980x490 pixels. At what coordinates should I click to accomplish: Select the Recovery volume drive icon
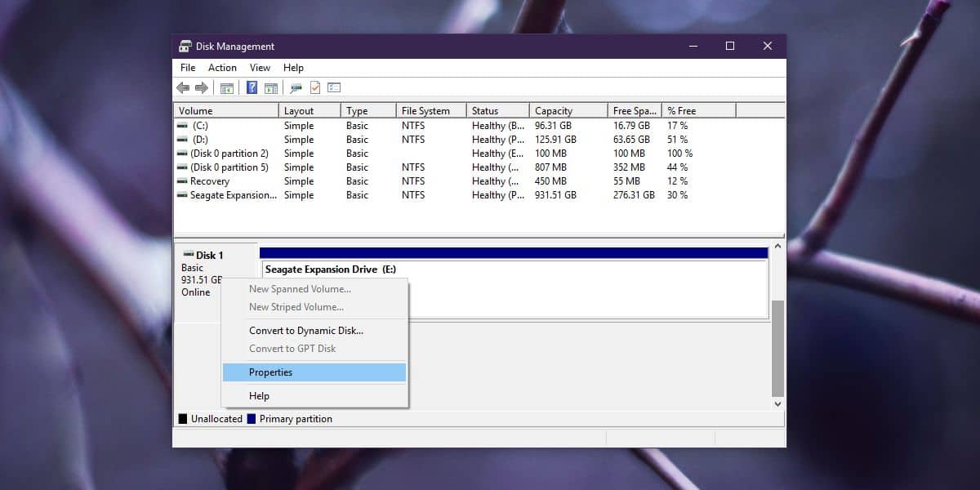click(182, 181)
